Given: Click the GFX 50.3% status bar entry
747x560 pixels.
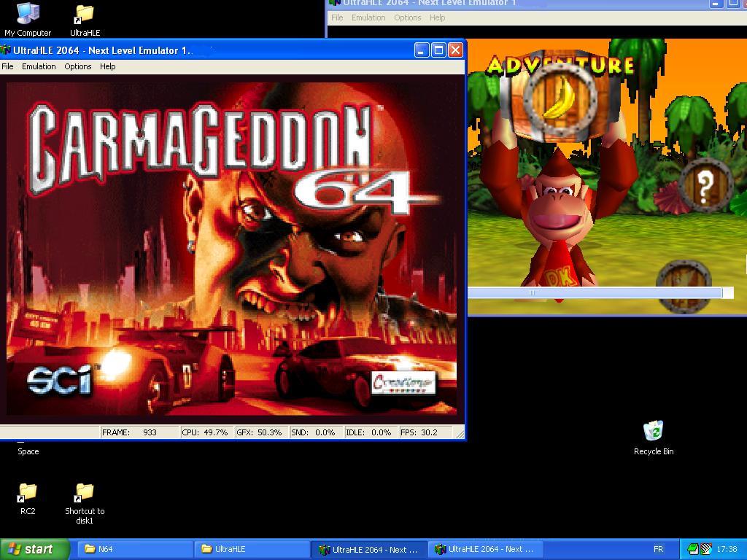Looking at the screenshot, I should coord(262,432).
